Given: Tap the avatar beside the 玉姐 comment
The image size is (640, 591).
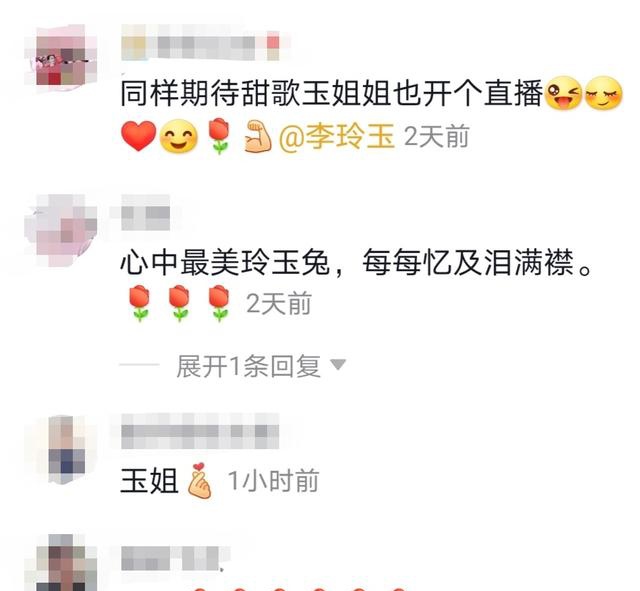Looking at the screenshot, I should [67, 450].
